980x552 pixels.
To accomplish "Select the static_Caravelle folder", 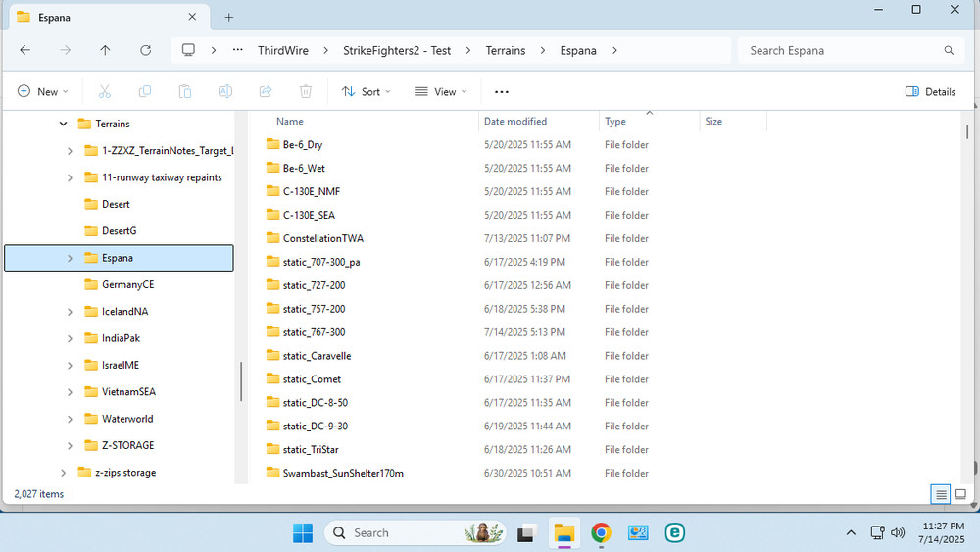I will (317, 356).
